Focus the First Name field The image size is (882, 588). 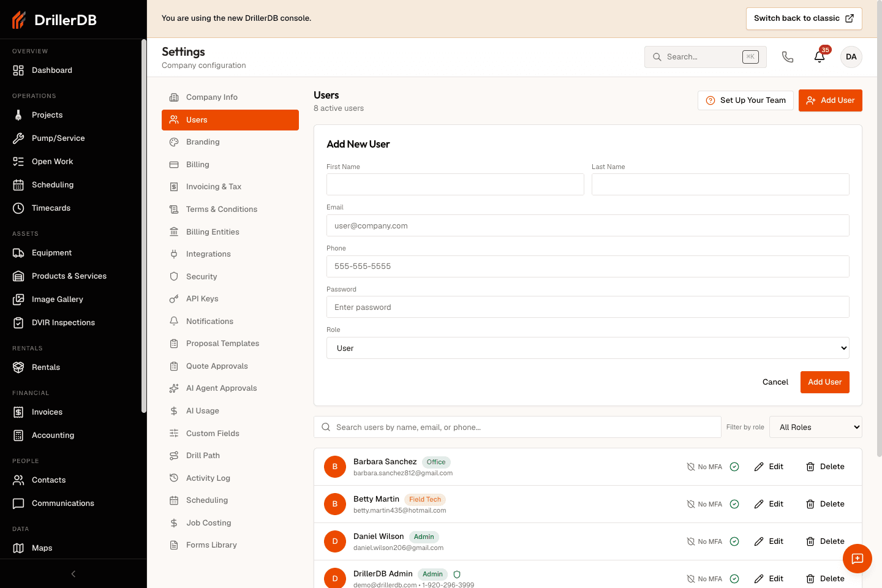(455, 184)
